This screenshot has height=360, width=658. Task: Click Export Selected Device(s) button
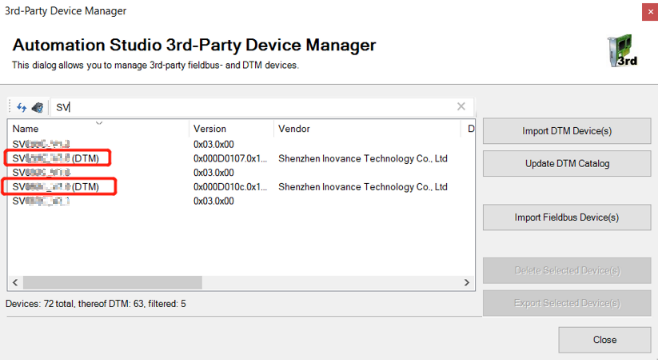(x=567, y=303)
